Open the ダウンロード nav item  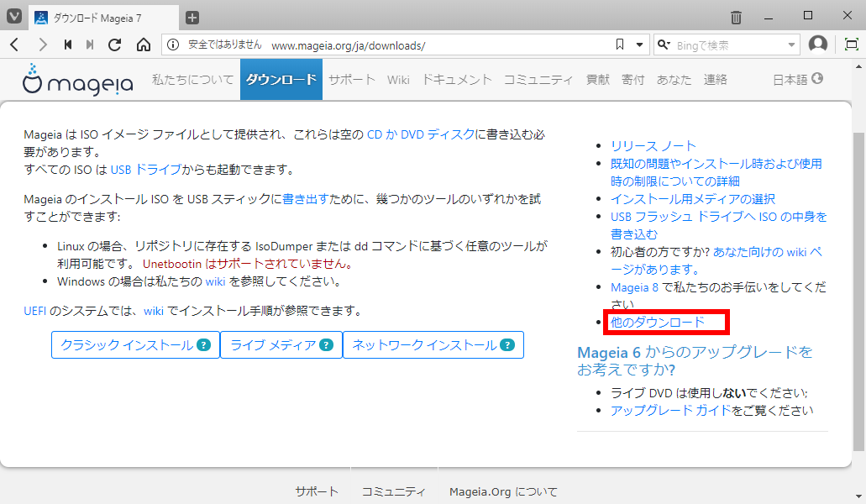281,80
